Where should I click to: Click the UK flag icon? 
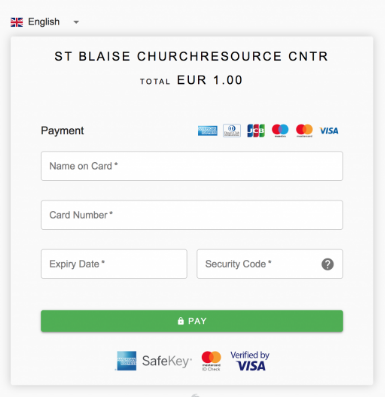tap(17, 22)
